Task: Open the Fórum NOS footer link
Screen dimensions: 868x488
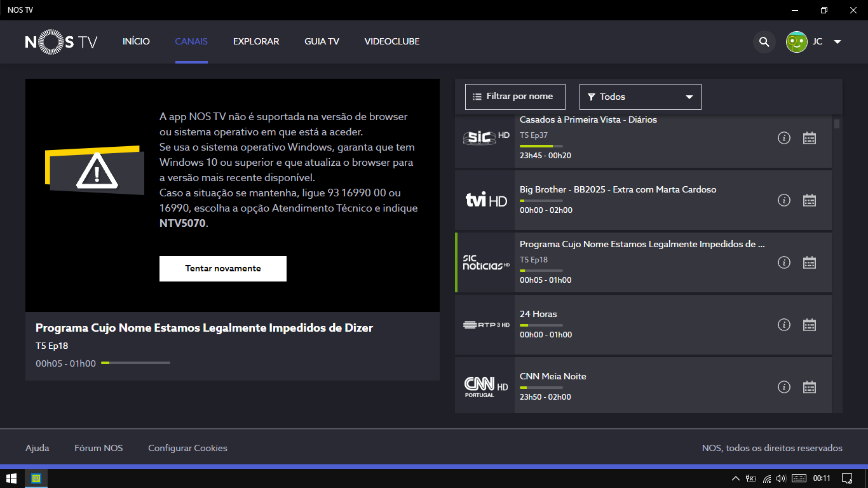Action: [98, 448]
